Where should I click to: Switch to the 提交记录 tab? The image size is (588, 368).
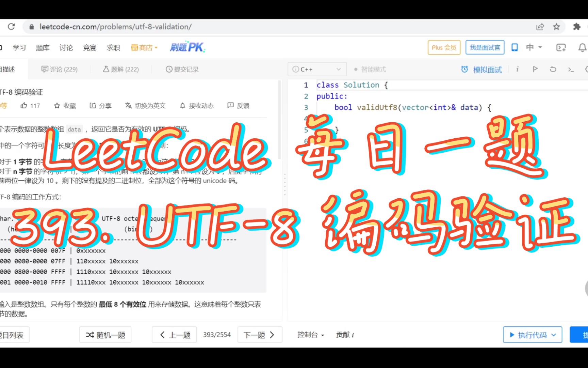[x=182, y=69]
